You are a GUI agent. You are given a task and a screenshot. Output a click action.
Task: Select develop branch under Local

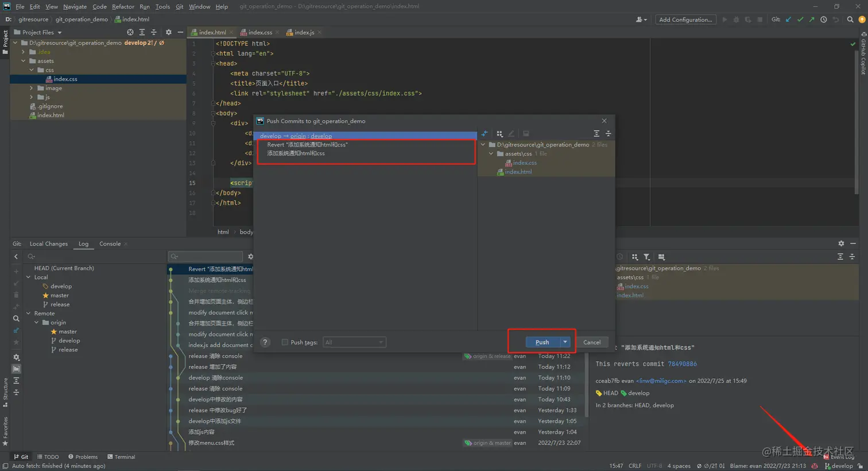tap(61, 286)
